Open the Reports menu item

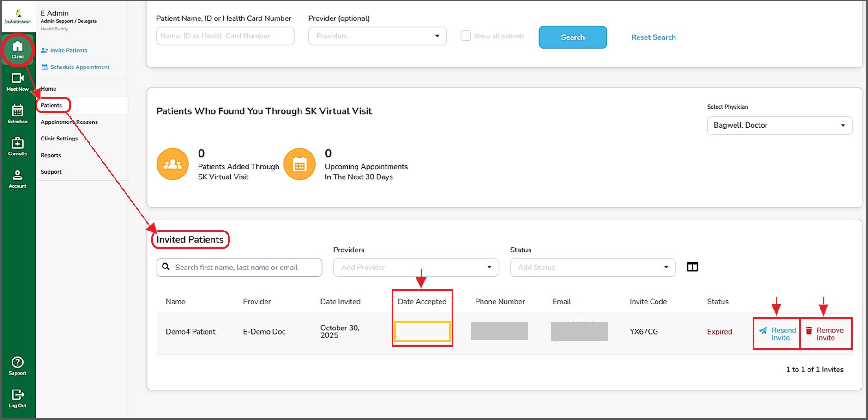51,155
